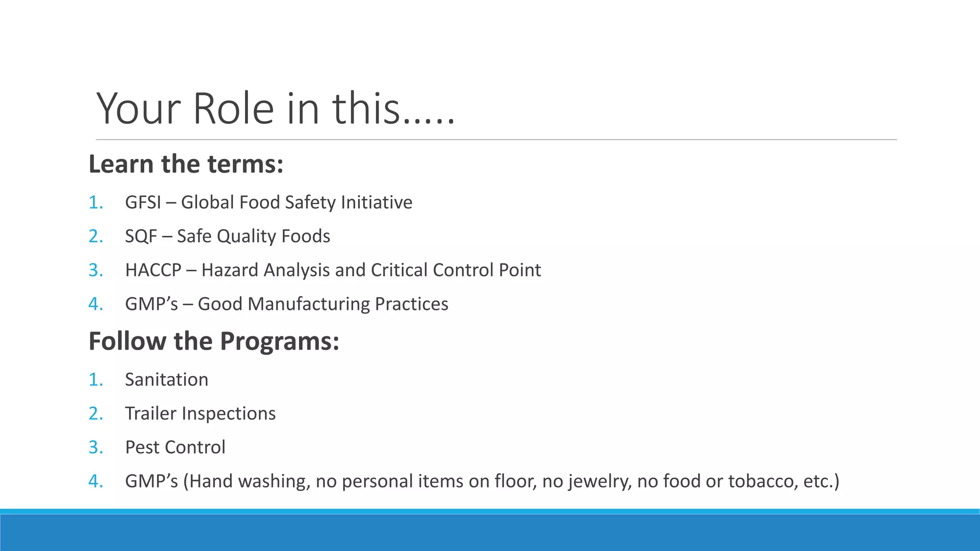Viewport: 980px width, 551px height.
Task: Select the HACCP Hazard Analysis list item
Action: pos(333,270)
